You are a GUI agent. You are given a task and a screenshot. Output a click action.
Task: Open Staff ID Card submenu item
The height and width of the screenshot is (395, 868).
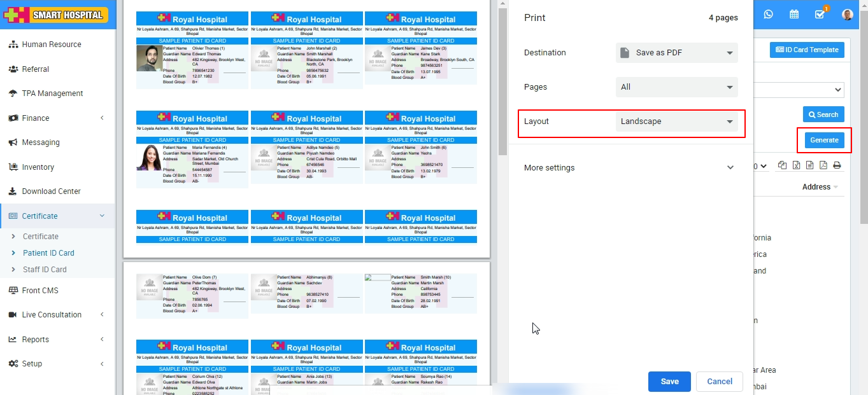(45, 270)
